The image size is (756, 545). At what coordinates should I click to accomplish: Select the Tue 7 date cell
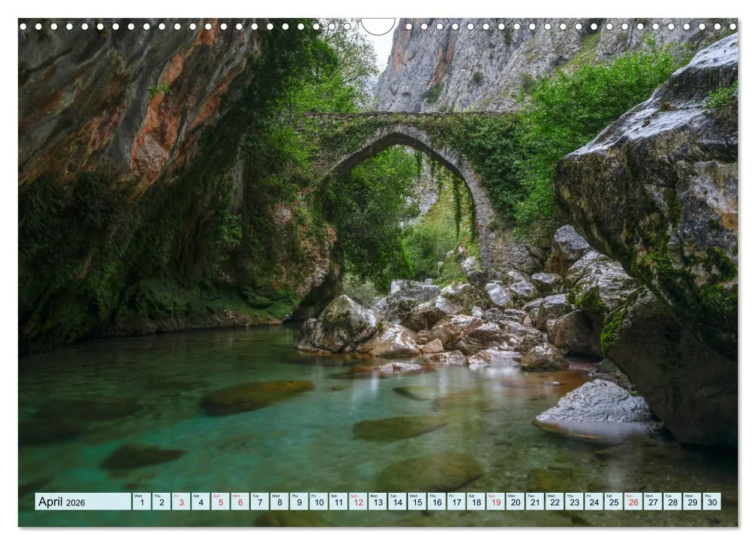260,502
